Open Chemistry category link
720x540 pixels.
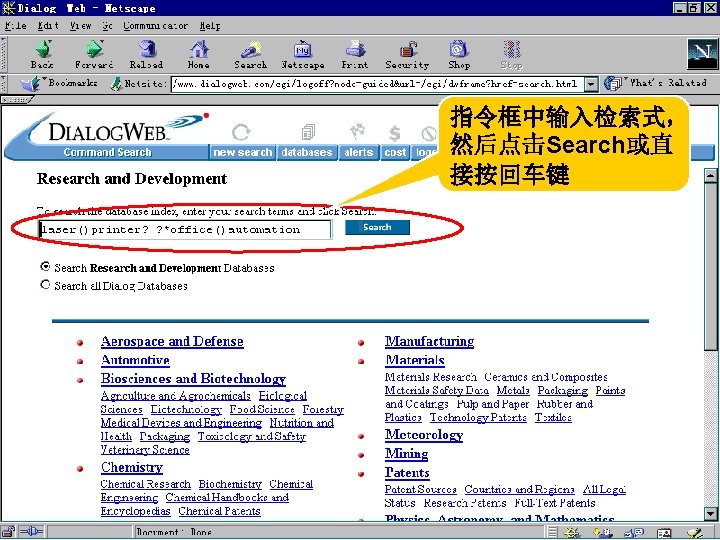132,467
